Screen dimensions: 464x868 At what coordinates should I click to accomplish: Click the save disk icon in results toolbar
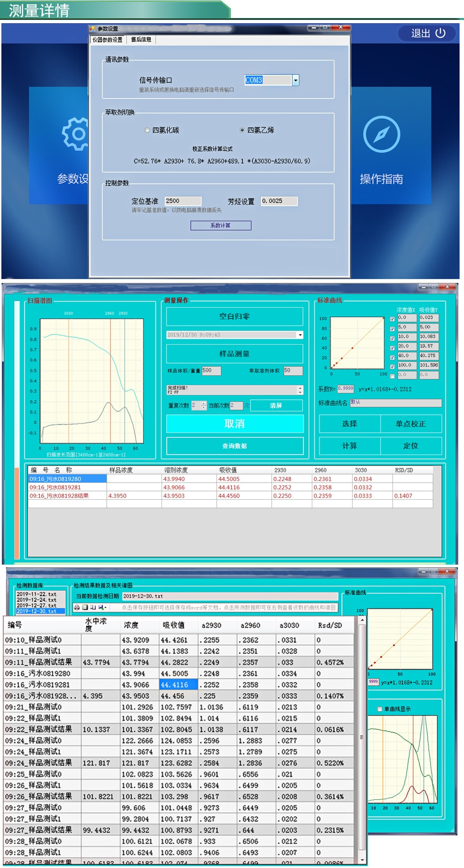pyautogui.click(x=101, y=607)
